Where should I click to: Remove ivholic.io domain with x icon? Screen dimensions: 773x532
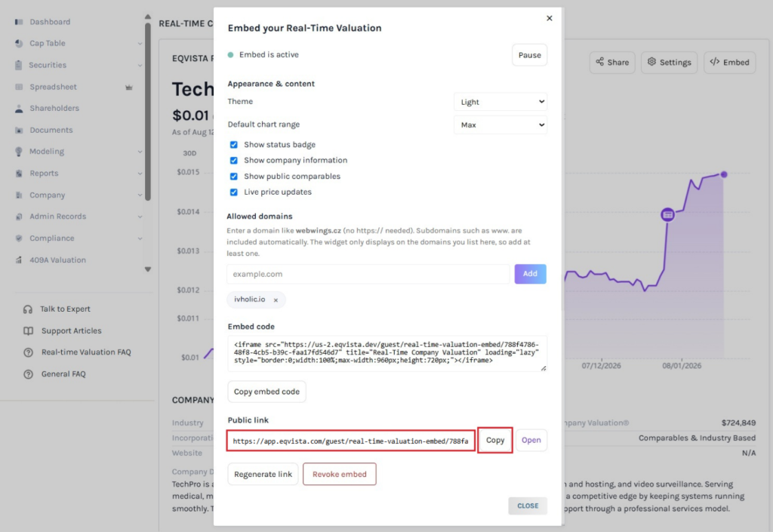(276, 300)
